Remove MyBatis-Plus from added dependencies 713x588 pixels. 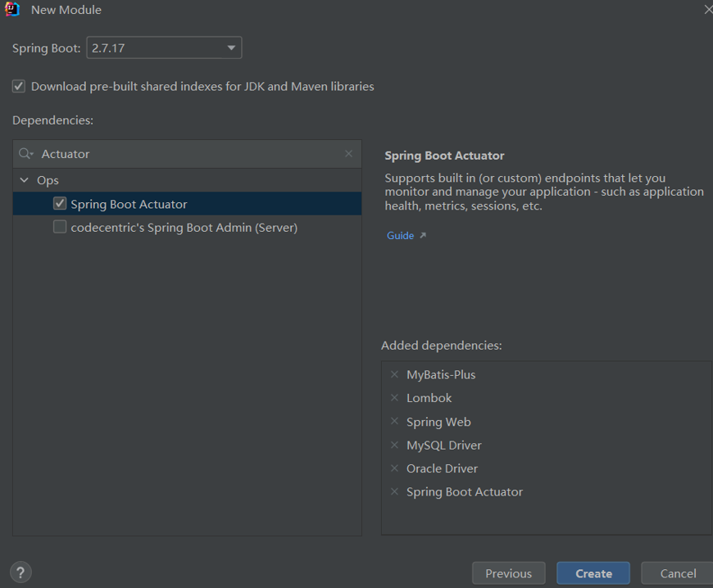(x=394, y=374)
